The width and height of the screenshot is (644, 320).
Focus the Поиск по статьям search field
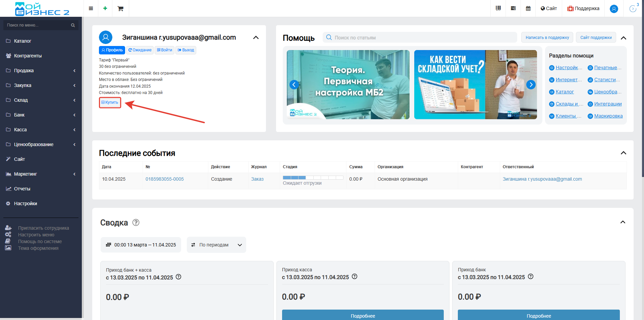pyautogui.click(x=420, y=38)
